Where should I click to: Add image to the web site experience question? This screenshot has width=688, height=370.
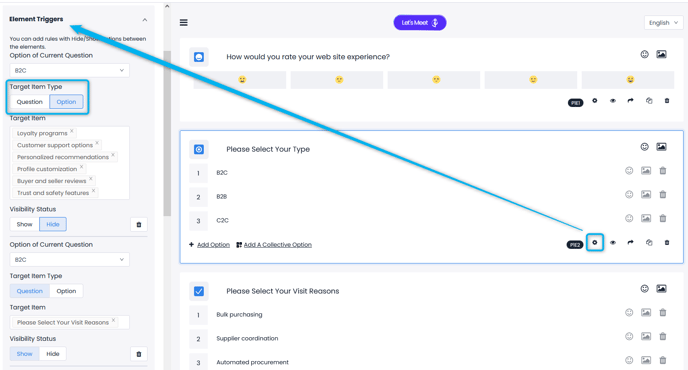pyautogui.click(x=661, y=54)
